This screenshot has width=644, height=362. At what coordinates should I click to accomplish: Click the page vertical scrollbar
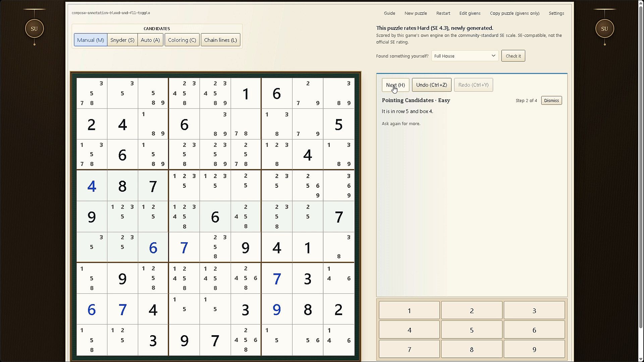coord(641,181)
